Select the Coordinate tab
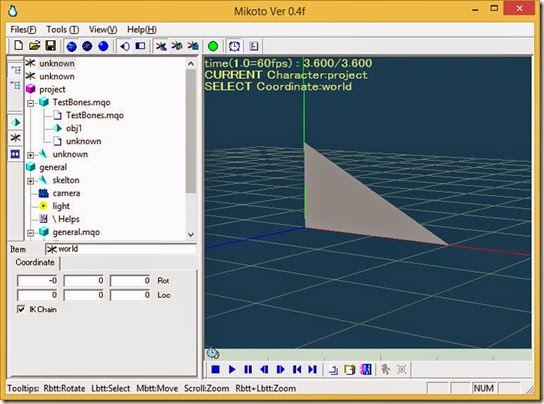Screen dimensions: 544x404 point(35,262)
